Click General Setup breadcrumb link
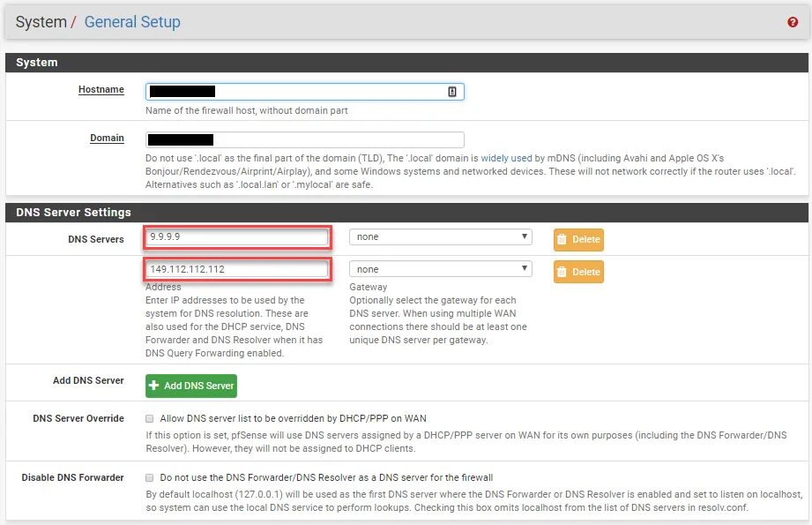The height and width of the screenshot is (525, 812). point(132,22)
